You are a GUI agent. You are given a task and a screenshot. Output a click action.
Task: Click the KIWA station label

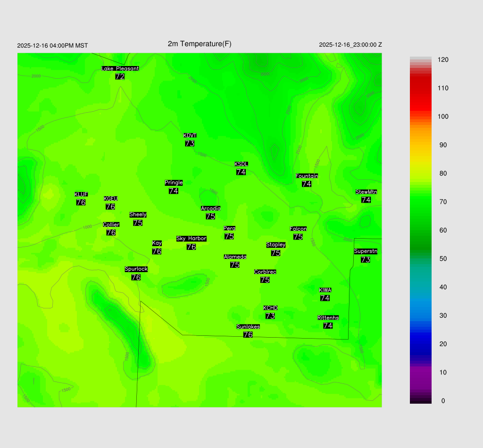[x=325, y=290]
